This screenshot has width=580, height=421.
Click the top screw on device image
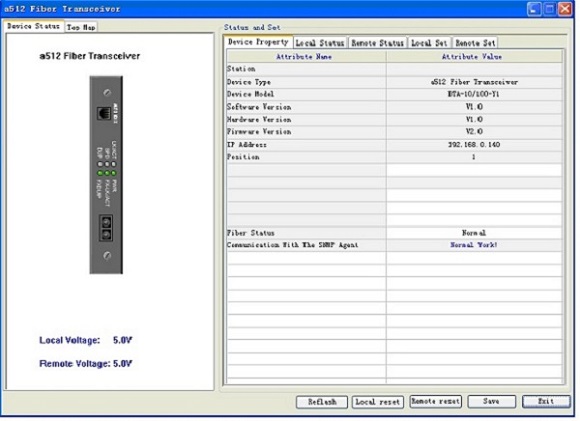tap(107, 92)
